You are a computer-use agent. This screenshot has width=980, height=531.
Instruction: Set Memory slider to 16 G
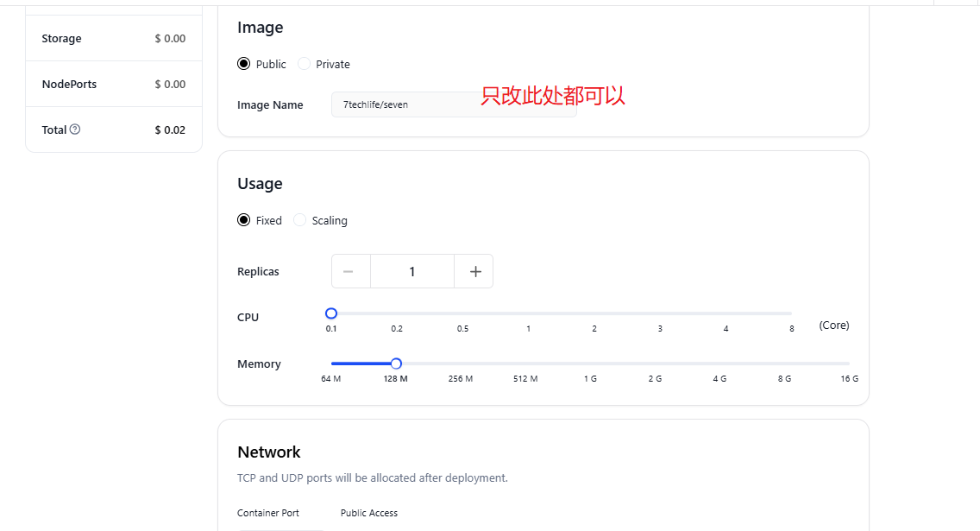pos(849,363)
